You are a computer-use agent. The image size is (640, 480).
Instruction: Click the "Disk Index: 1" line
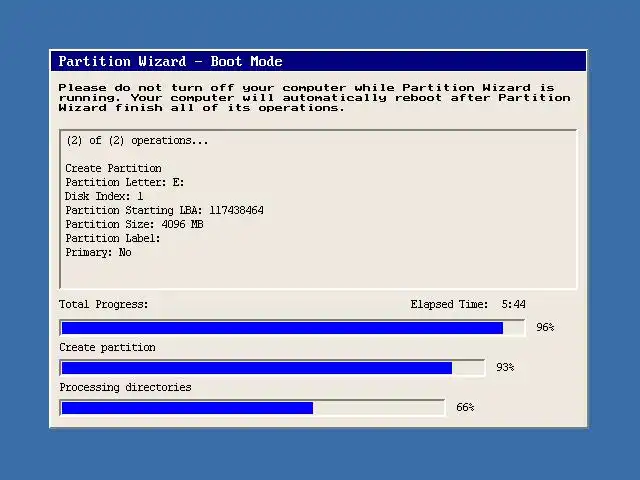tap(104, 196)
